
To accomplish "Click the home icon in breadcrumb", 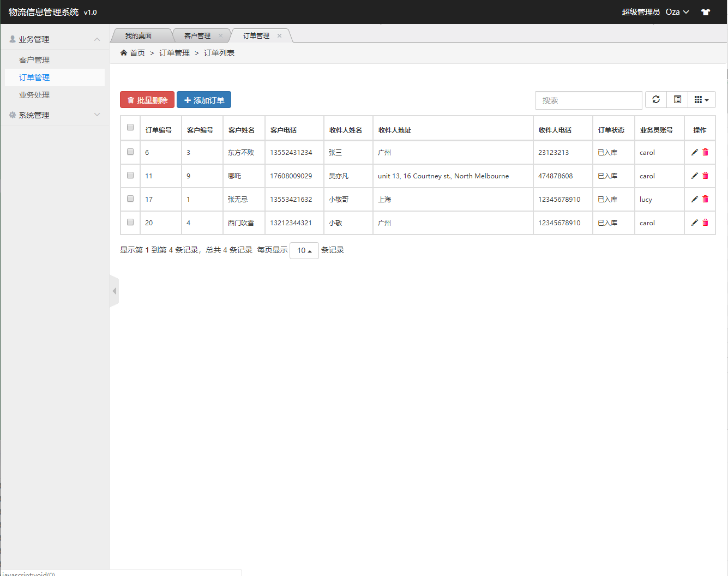I will (124, 53).
